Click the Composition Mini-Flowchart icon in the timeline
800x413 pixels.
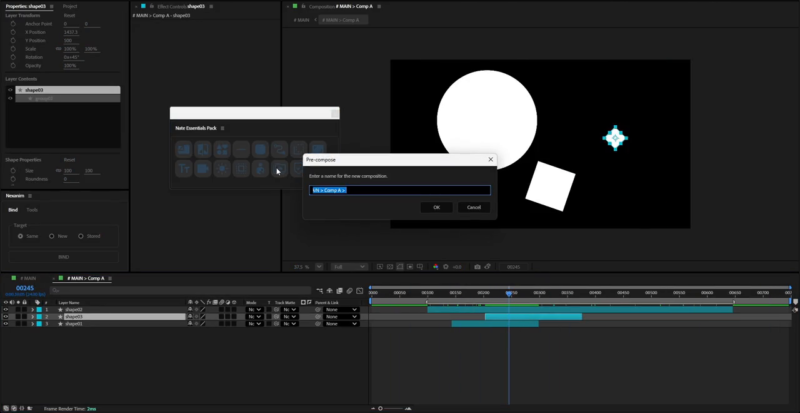[319, 290]
